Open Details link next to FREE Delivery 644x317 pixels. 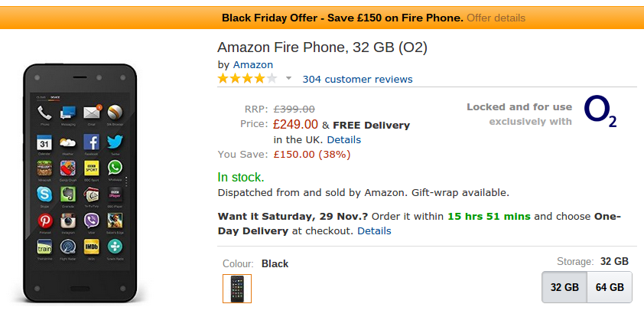click(343, 140)
